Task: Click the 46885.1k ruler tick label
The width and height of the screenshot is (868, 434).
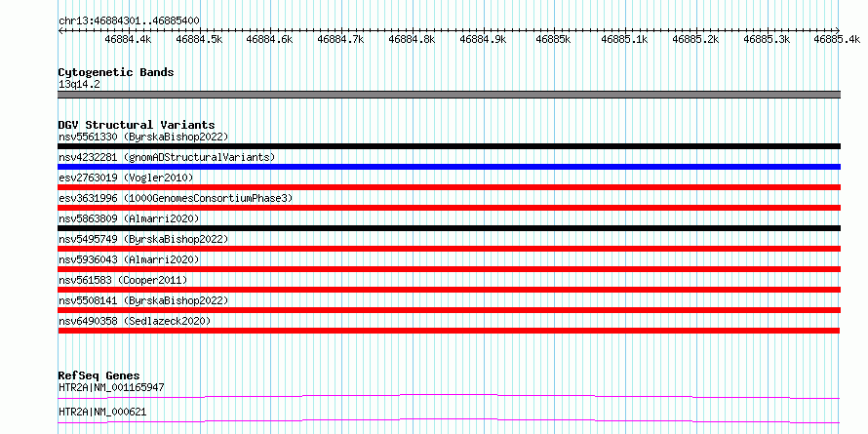Action: point(624,39)
